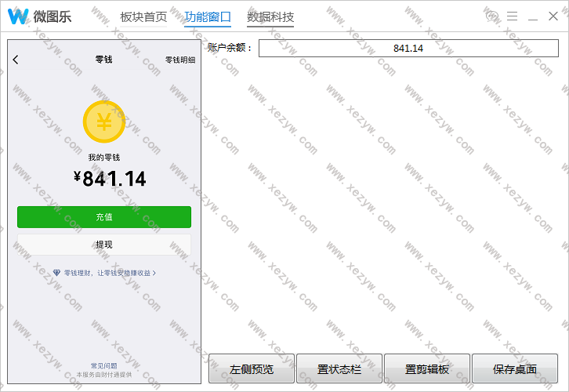The height and width of the screenshot is (392, 569).
Task: Open the 常见问题 link at bottom
Action: click(x=103, y=366)
